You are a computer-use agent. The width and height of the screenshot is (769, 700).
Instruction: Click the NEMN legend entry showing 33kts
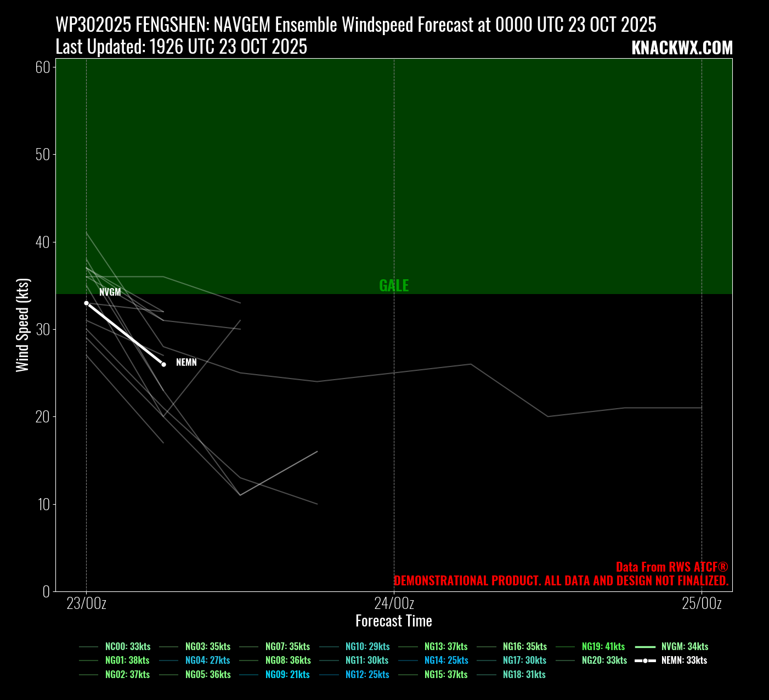684,661
